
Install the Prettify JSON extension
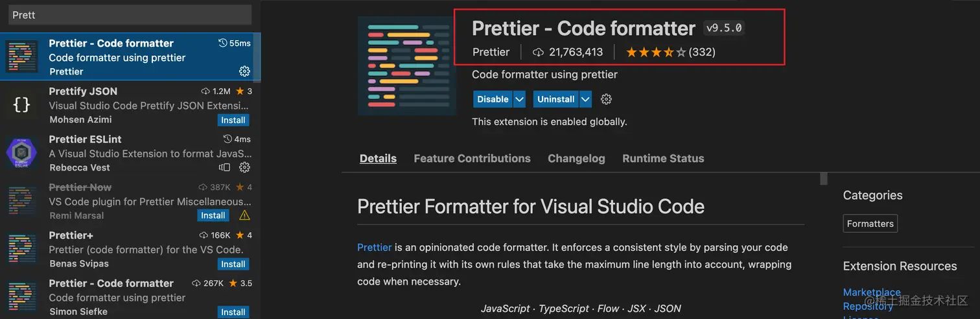coord(233,120)
